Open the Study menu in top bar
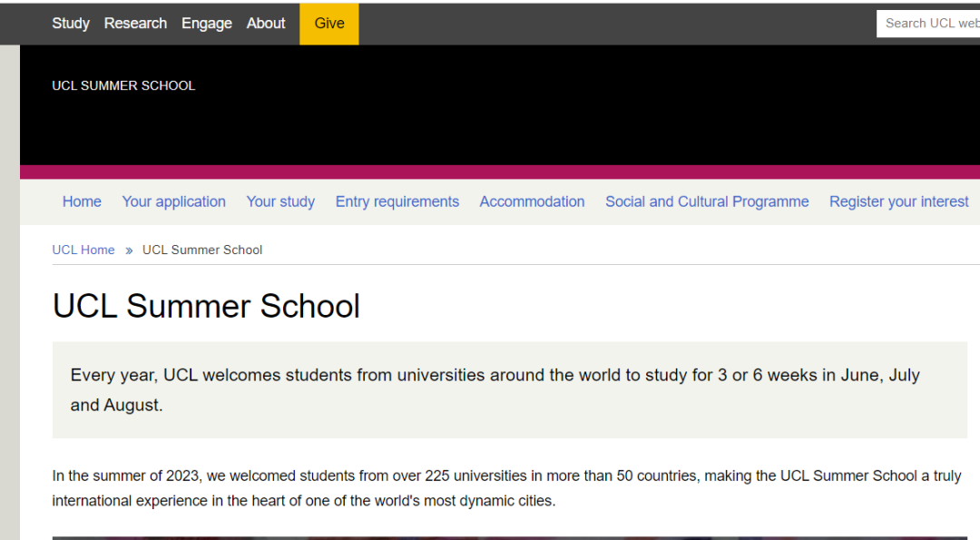 [x=71, y=23]
